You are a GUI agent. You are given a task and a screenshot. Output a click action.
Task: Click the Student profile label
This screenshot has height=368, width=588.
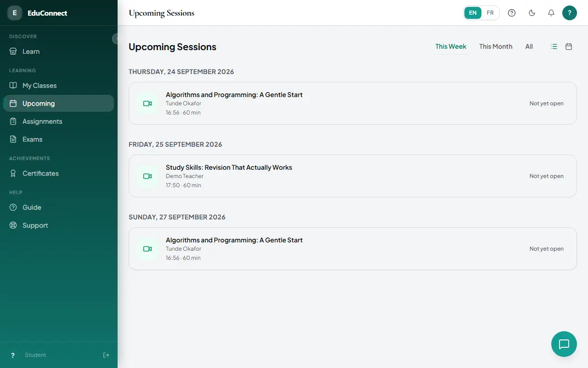[x=35, y=355]
